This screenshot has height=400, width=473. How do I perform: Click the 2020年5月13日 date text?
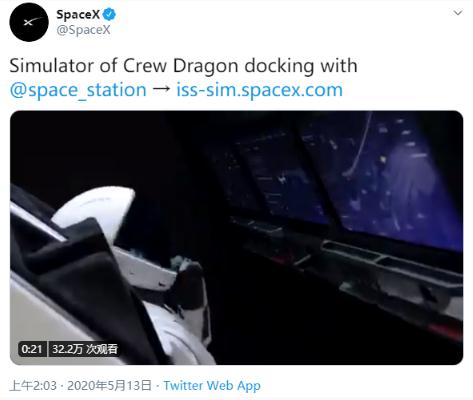109,386
